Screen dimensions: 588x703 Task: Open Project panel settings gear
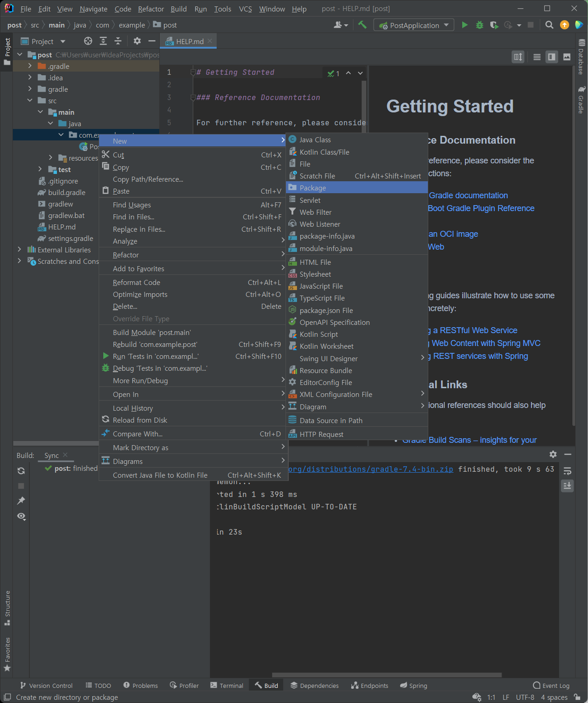pyautogui.click(x=137, y=41)
